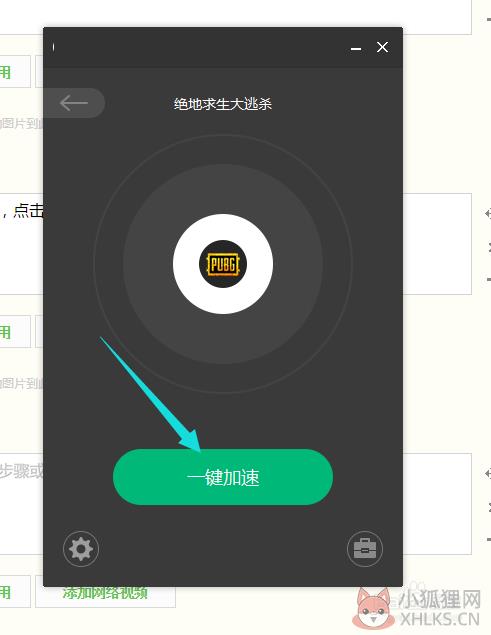Image resolution: width=491 pixels, height=635 pixels.
Task: Click the PUBG game logo
Action: click(223, 264)
